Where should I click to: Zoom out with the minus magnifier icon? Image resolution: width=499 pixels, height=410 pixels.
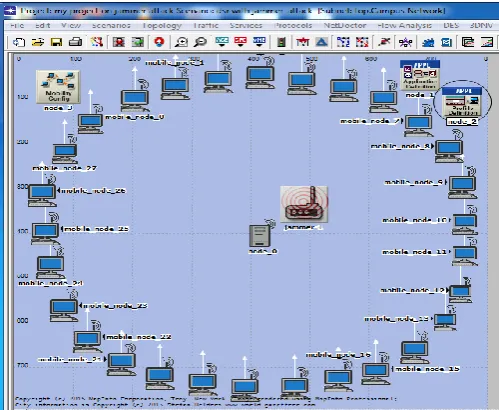coord(201,42)
